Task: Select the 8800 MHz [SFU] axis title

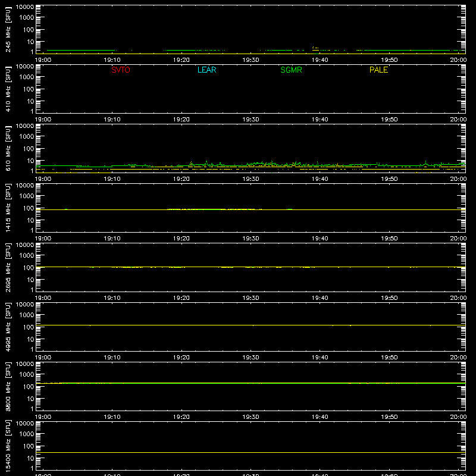Action: pyautogui.click(x=8, y=386)
